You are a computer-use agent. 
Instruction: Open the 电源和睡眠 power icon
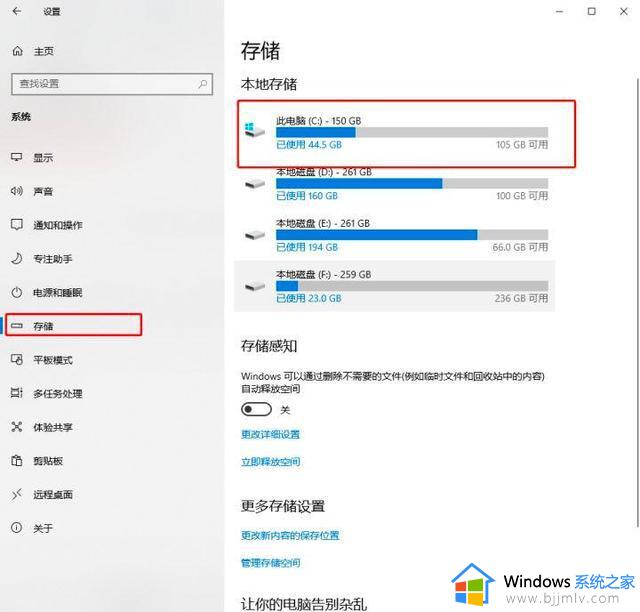(x=17, y=292)
